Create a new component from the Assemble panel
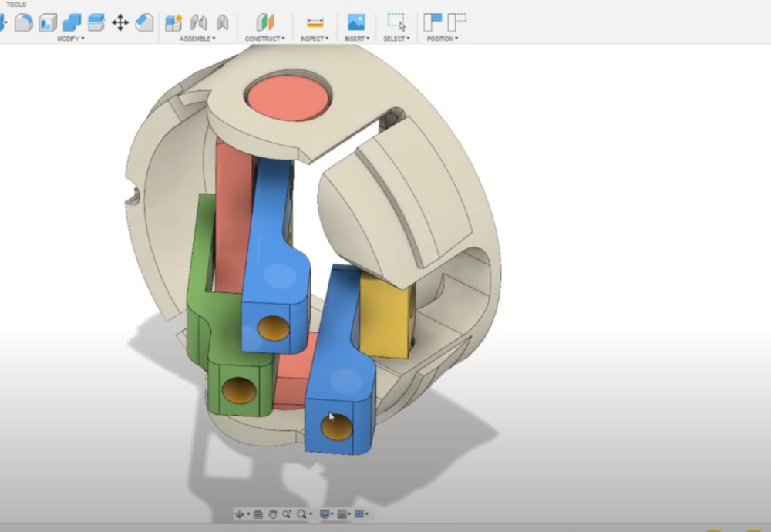Viewport: 771px width, 532px height. (x=173, y=22)
